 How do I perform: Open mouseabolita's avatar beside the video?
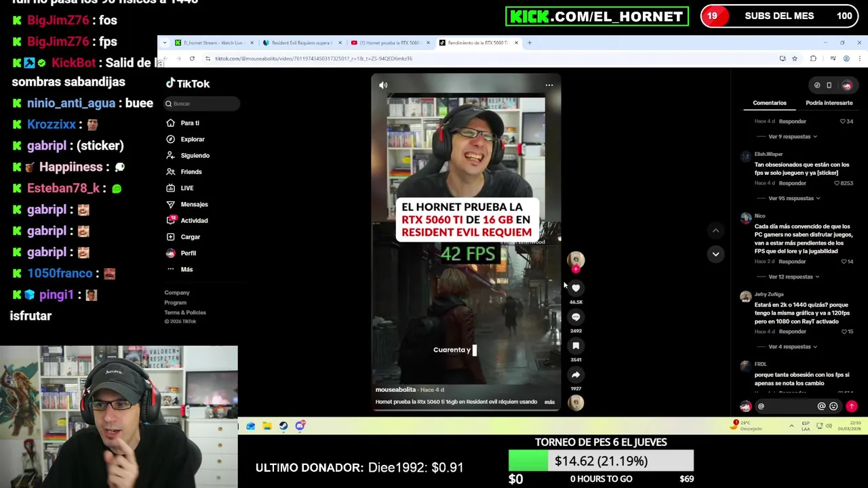576,260
